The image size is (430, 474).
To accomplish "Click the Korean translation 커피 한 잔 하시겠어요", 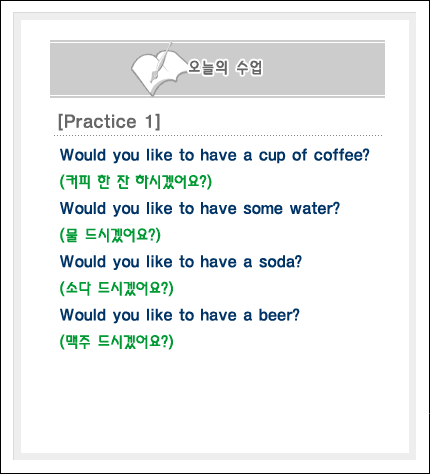I will pyautogui.click(x=136, y=182).
